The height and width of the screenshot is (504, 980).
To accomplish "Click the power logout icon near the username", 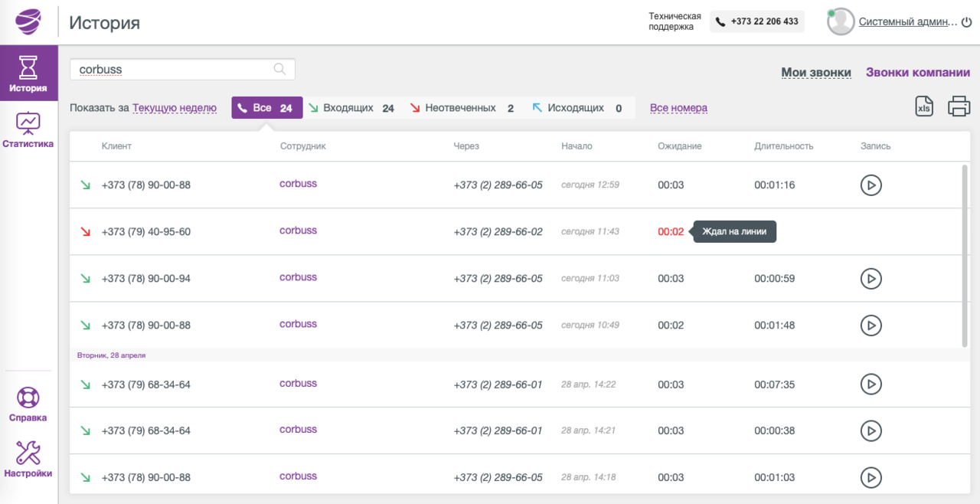I will pos(965,22).
